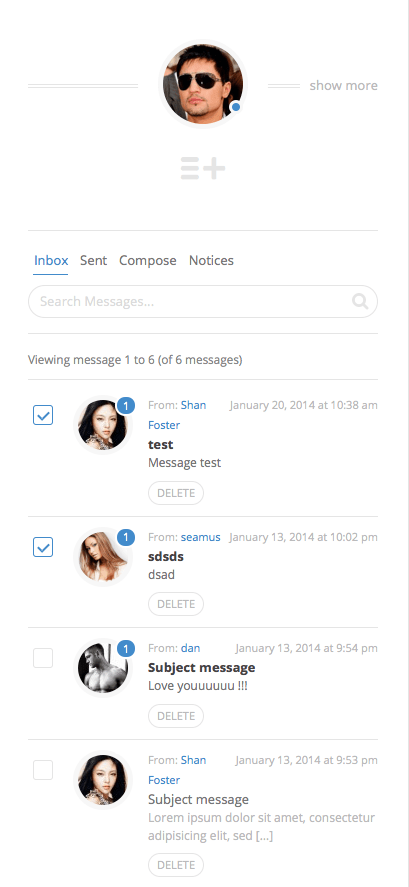409x887 pixels.
Task: Delete the 'sdsds' message from seamus
Action: (176, 604)
